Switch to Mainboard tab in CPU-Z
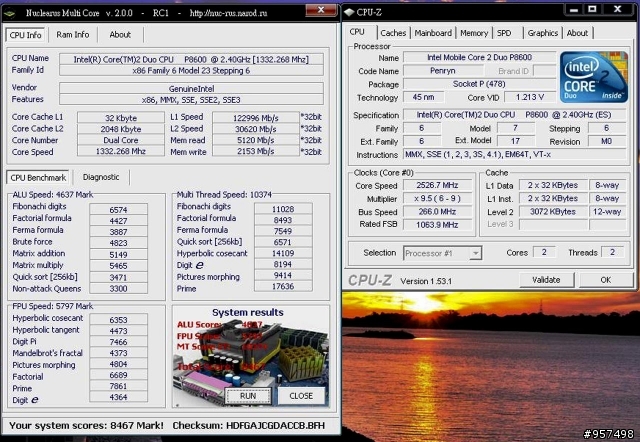Image resolution: width=640 pixels, height=442 pixels. tap(433, 33)
